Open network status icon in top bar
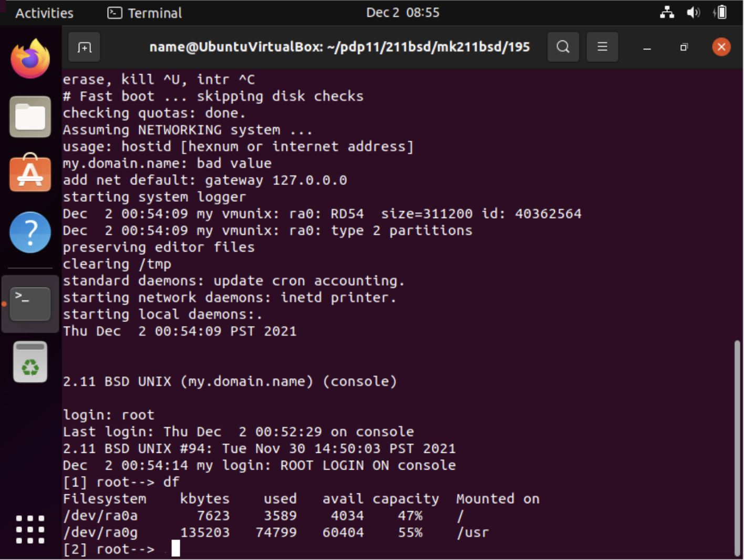Viewport: 744px width, 560px height. (x=667, y=12)
